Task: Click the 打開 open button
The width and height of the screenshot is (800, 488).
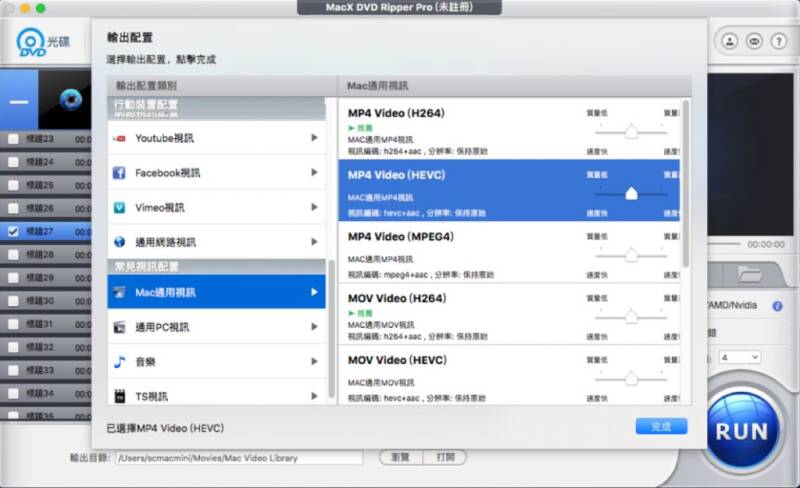Action: click(445, 457)
